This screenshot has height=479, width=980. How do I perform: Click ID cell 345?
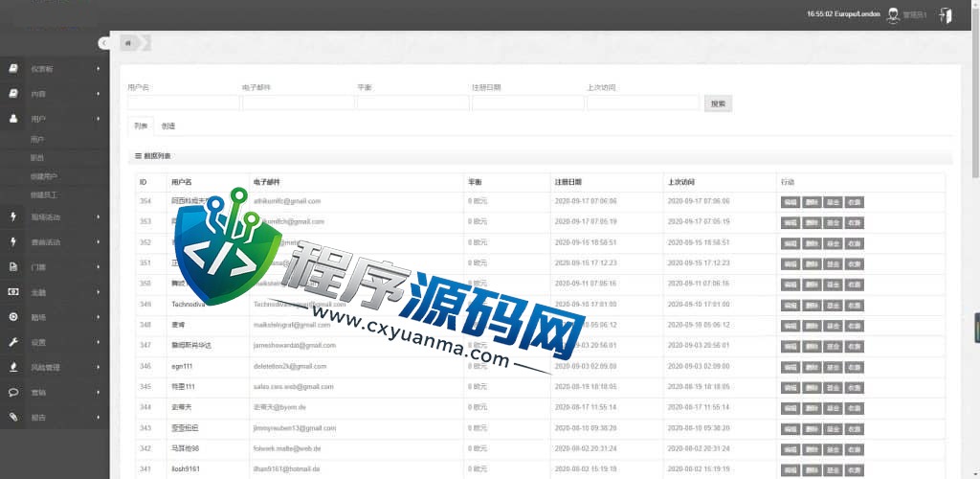pyautogui.click(x=145, y=386)
